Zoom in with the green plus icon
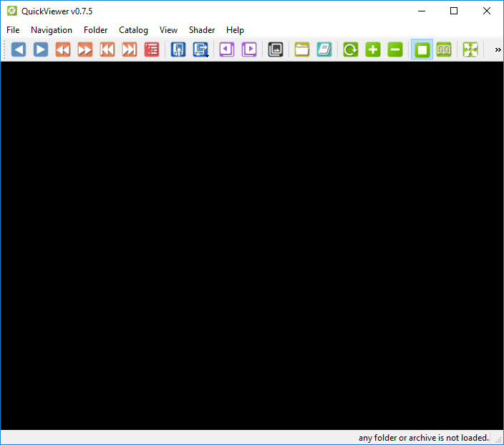Viewport: 504px width, 445px height. pyautogui.click(x=373, y=49)
